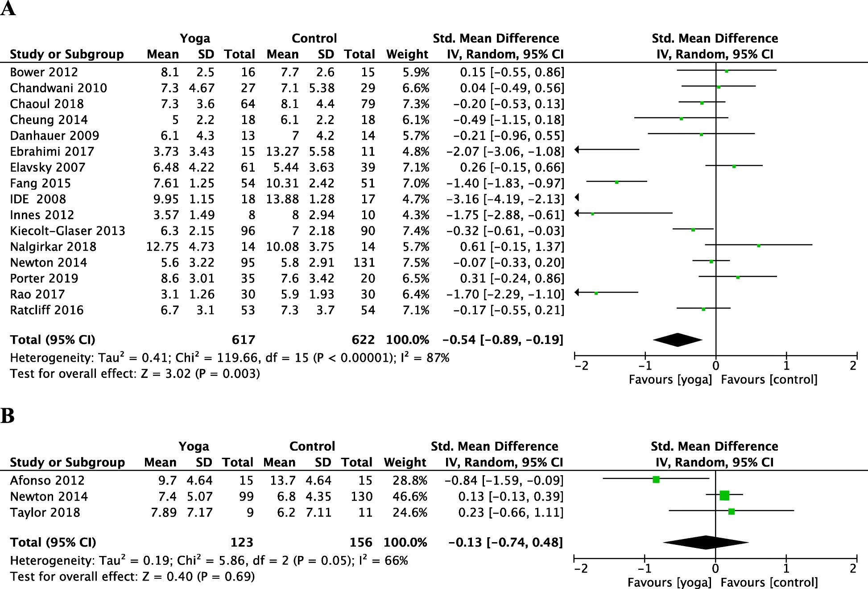Click the panel A overall effect black diamond
Screen dimensions: 868x589
pos(678,340)
